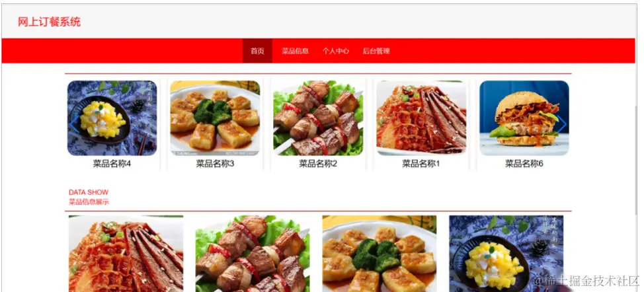644x292 pixels.
Task: Click the 菜品名称2 label
Action: (318, 164)
